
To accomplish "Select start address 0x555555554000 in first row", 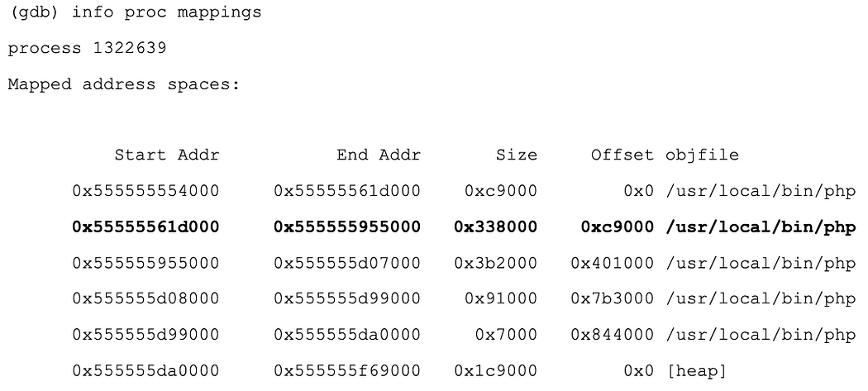I will 145,192.
